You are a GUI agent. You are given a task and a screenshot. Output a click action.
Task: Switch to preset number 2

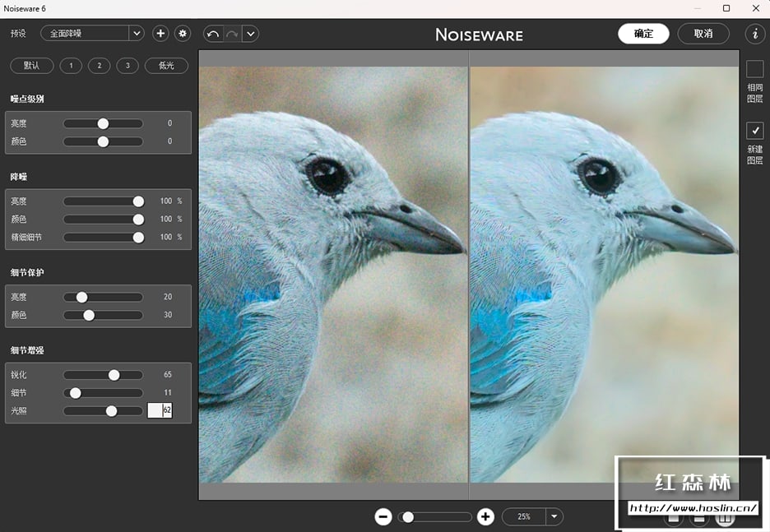click(x=99, y=66)
